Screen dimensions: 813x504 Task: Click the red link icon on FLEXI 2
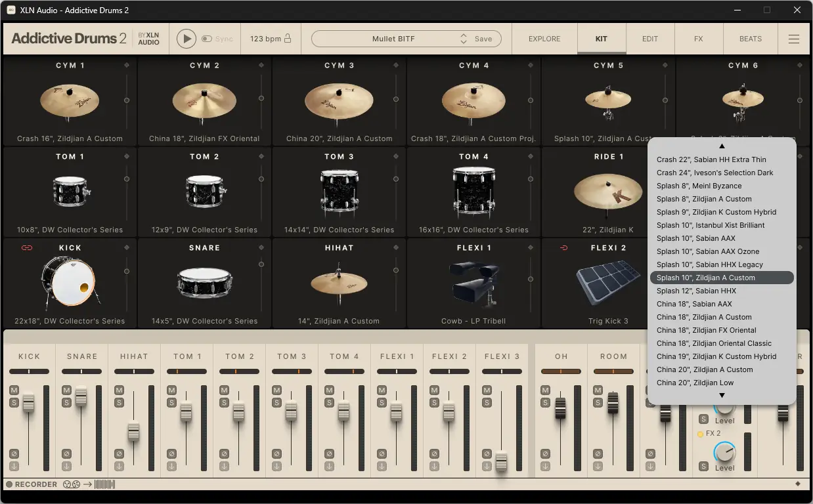[563, 247]
